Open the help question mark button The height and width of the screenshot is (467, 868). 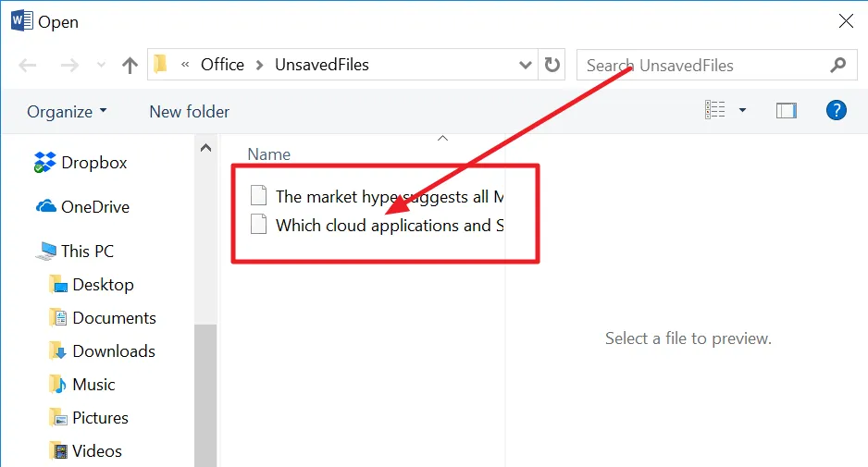[836, 111]
